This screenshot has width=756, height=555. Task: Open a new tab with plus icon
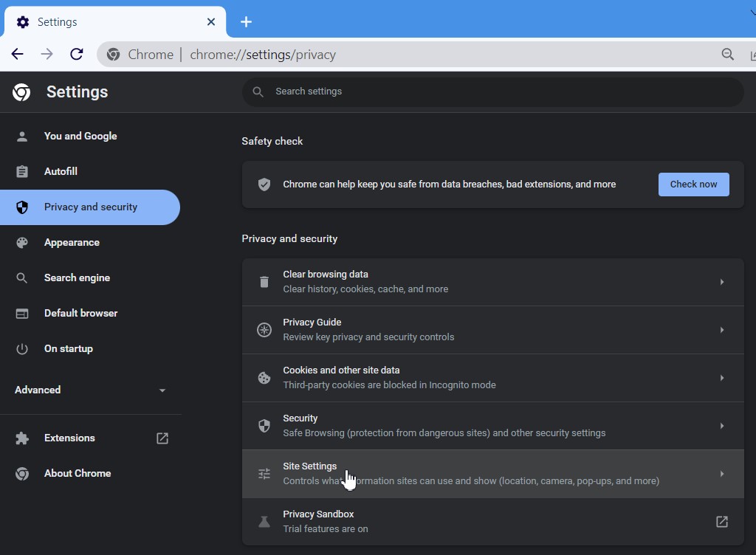[x=247, y=21]
